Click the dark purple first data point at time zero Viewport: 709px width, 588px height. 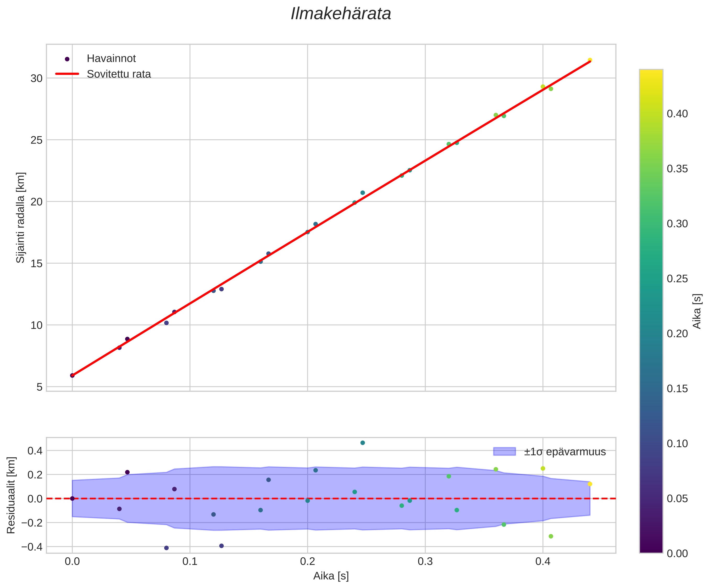tap(72, 375)
